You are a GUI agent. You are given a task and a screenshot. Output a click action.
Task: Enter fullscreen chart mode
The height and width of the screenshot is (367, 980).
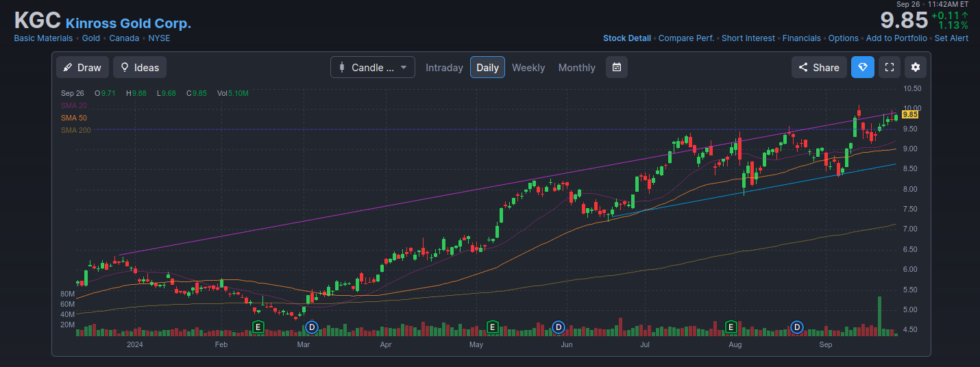click(890, 67)
